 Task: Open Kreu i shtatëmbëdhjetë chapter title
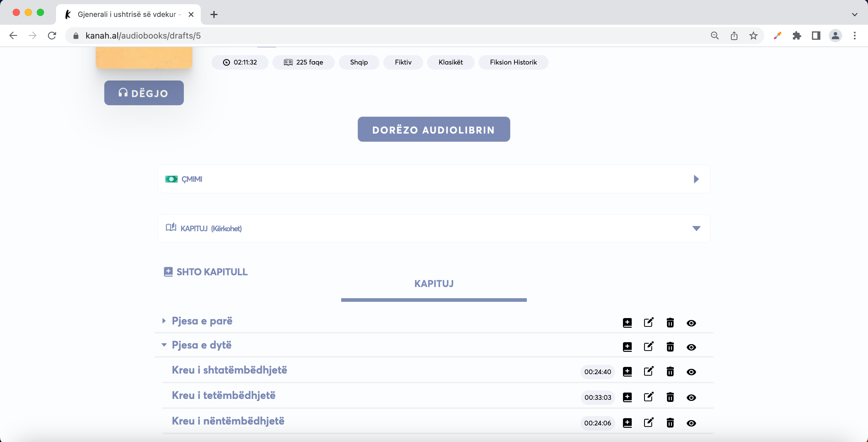(229, 370)
